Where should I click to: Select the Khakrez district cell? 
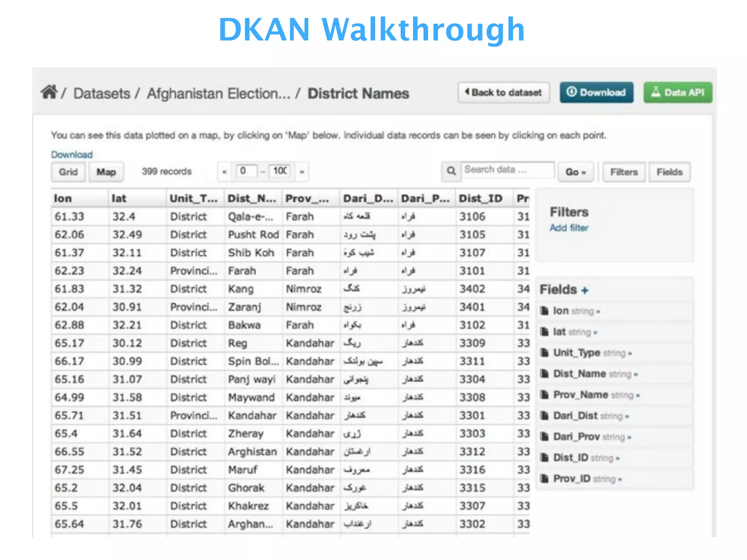[x=253, y=506]
